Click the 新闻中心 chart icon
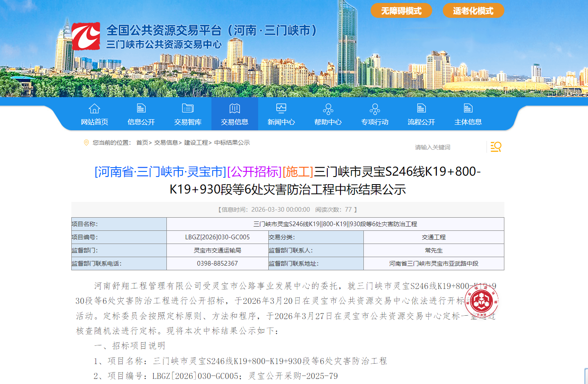 (x=281, y=109)
